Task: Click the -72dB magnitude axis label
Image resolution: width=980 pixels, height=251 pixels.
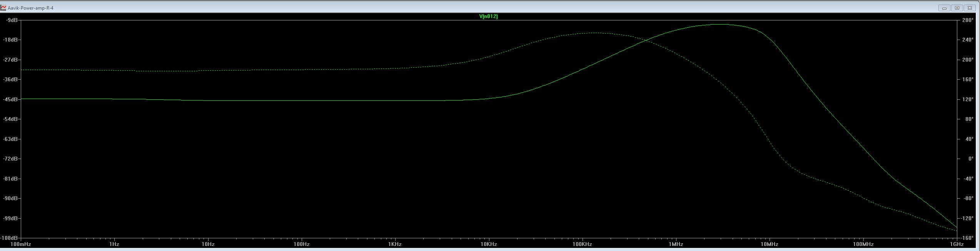Action: 10,159
